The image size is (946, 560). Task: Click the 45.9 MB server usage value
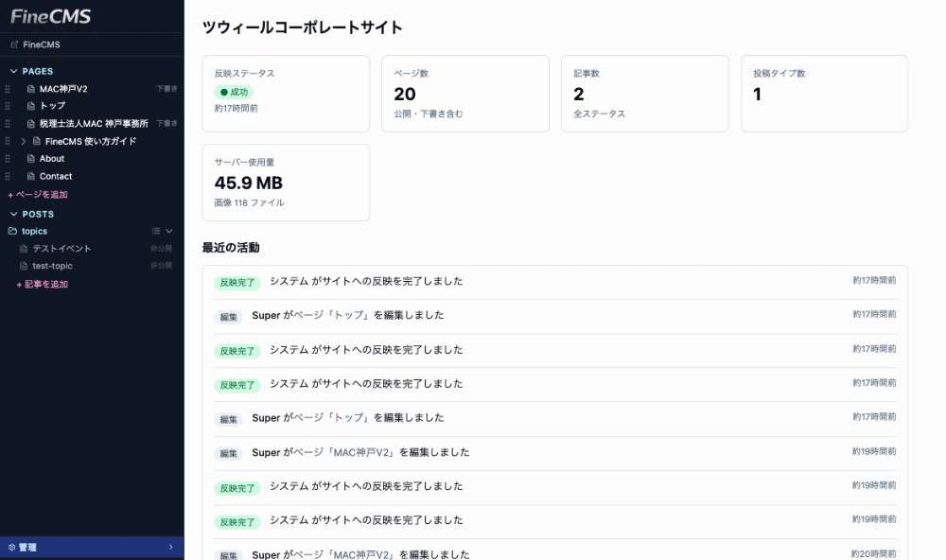[x=249, y=183]
